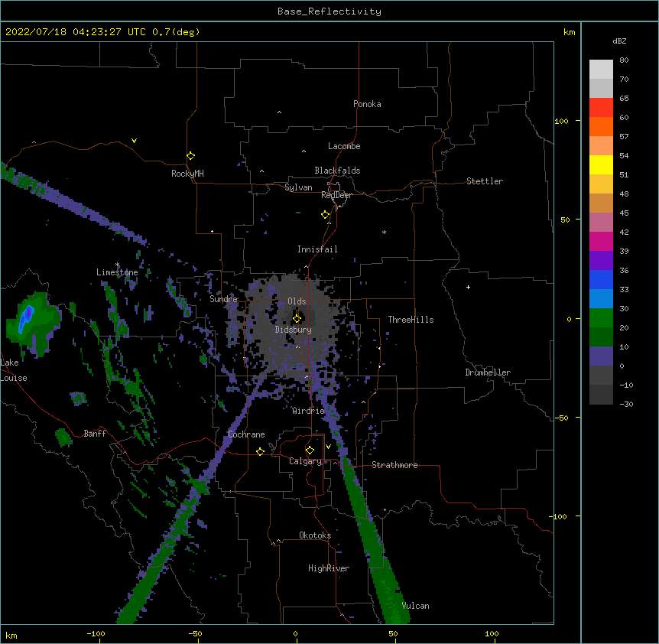Image resolution: width=659 pixels, height=644 pixels.
Task: Click the yellow V marker north of Limestone
Action: click(134, 141)
